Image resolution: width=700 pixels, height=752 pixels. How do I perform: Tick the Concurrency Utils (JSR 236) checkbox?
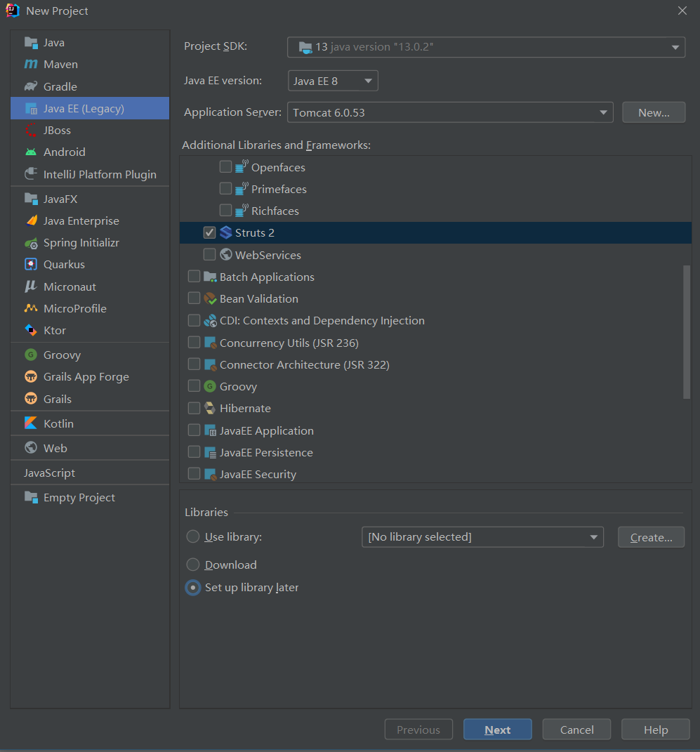[x=194, y=342]
